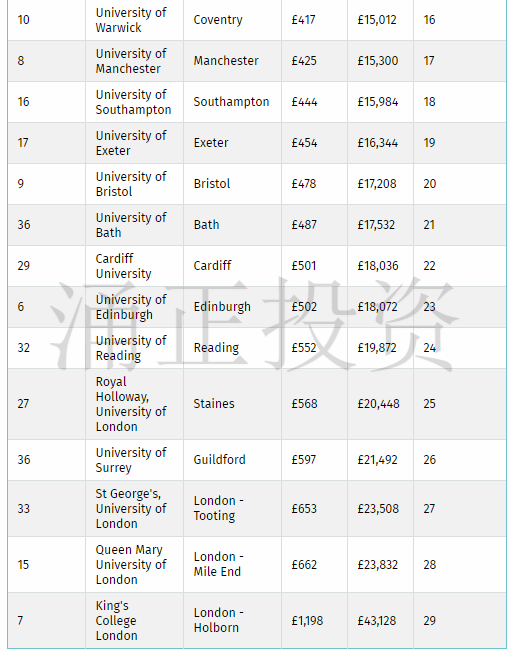
Task: Select the University of Surrey cell
Action: pyautogui.click(x=134, y=460)
